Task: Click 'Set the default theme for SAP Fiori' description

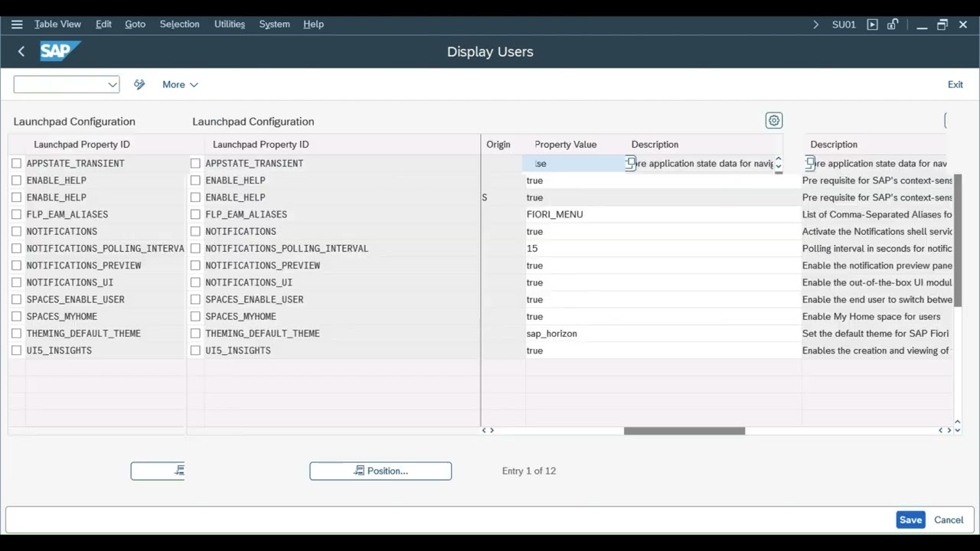Action: (876, 334)
